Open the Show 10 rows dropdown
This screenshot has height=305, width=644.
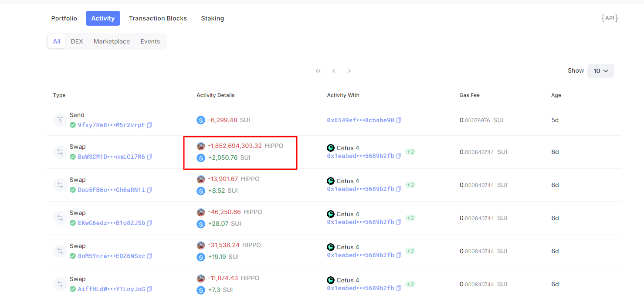click(600, 71)
